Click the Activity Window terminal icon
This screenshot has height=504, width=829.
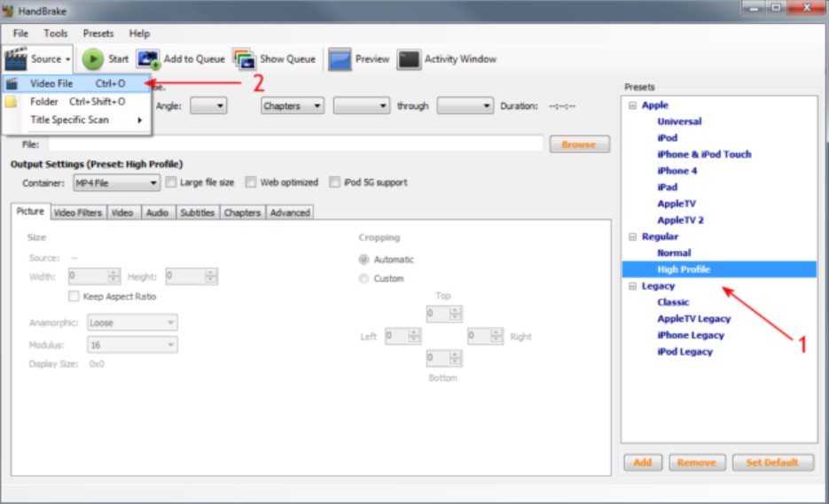[409, 59]
